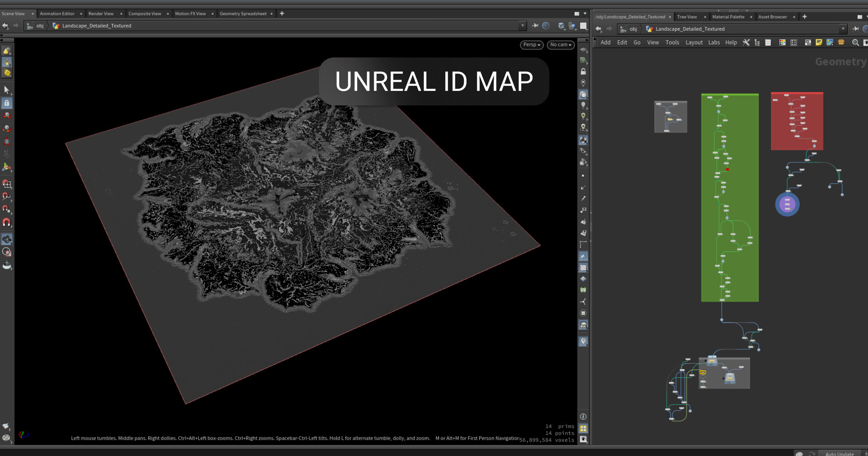This screenshot has width=868, height=456.
Task: Open the node color palette icon
Action: click(782, 42)
